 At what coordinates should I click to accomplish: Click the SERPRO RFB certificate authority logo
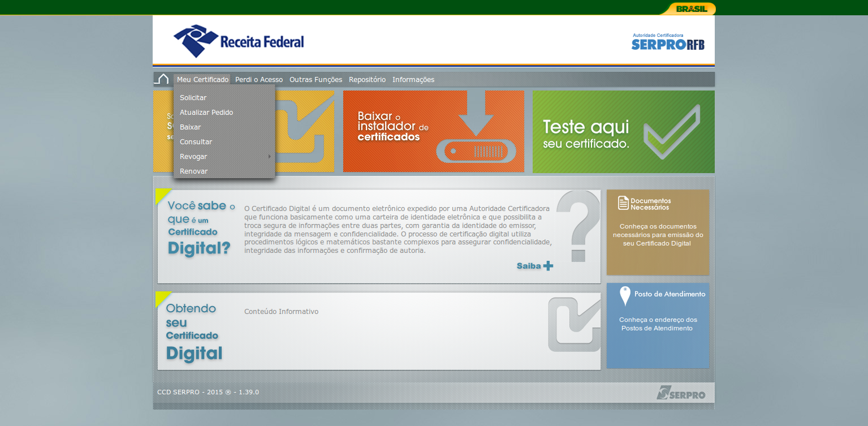tap(667, 42)
